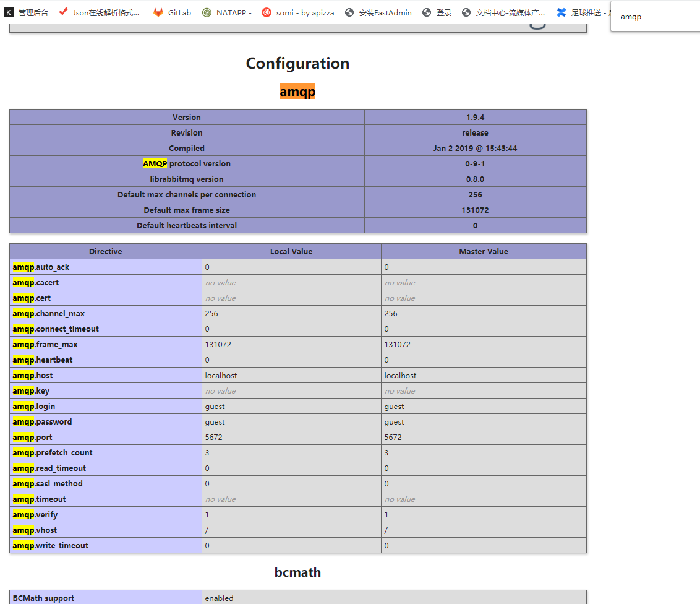Open the somi by apizza bookmark icon
Screen dimensions: 700x604
(267, 12)
